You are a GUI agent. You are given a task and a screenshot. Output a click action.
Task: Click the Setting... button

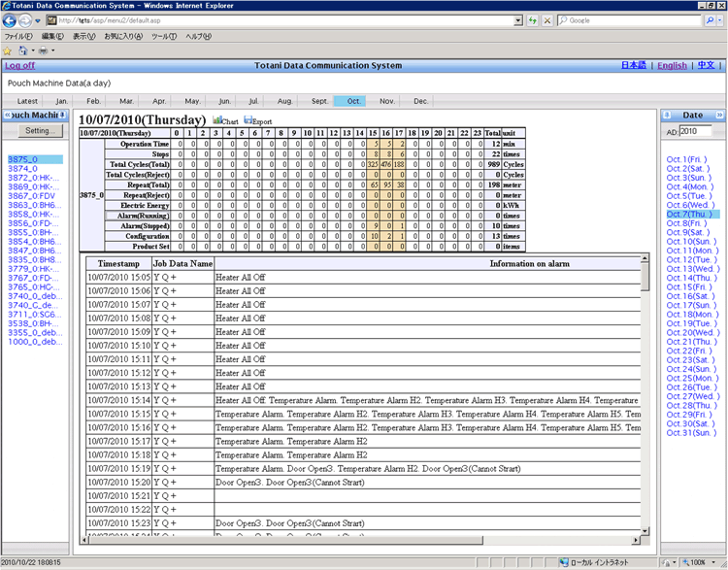(x=40, y=131)
